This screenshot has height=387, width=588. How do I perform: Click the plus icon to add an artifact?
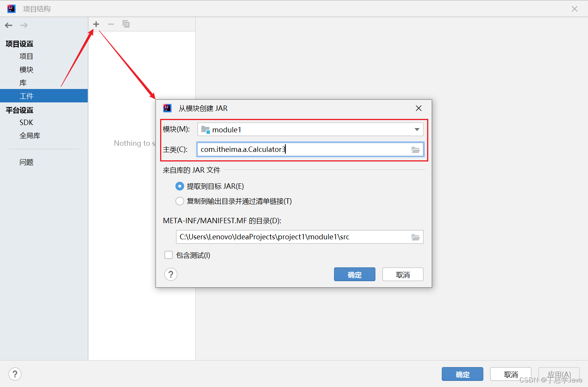pos(96,24)
